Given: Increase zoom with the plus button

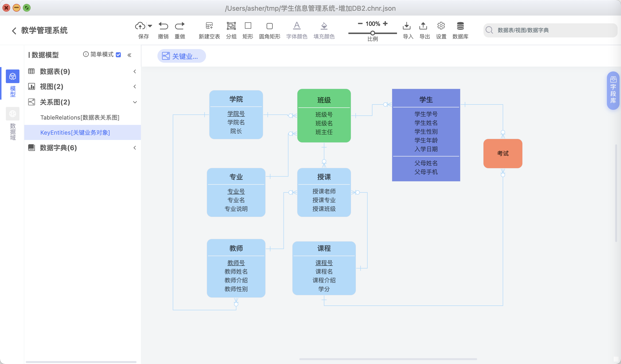Looking at the screenshot, I should tap(385, 23).
